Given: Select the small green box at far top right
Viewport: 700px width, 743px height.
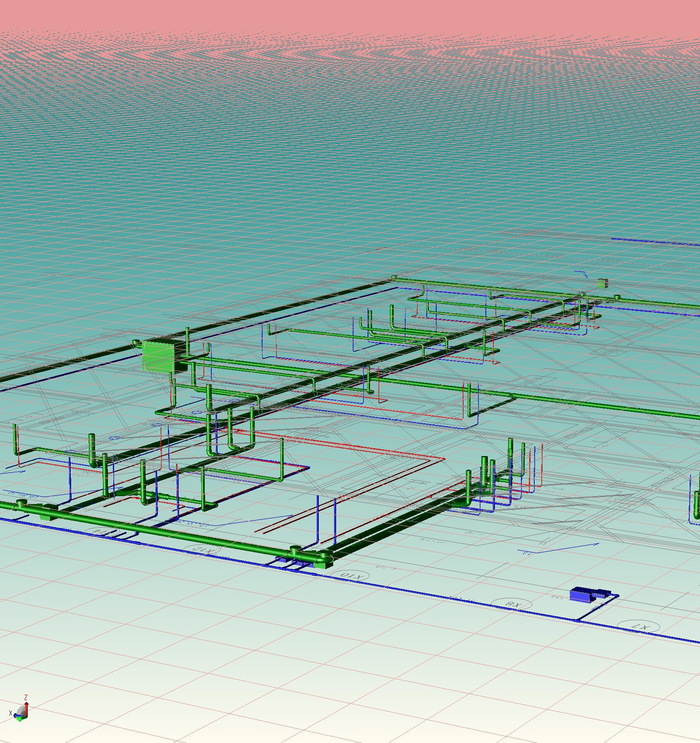Looking at the screenshot, I should 602,283.
